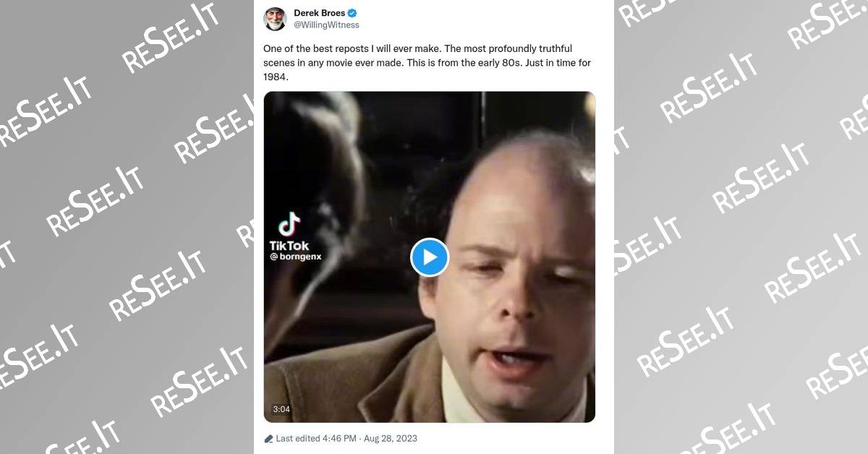Click the pencil edit-history icon

268,438
